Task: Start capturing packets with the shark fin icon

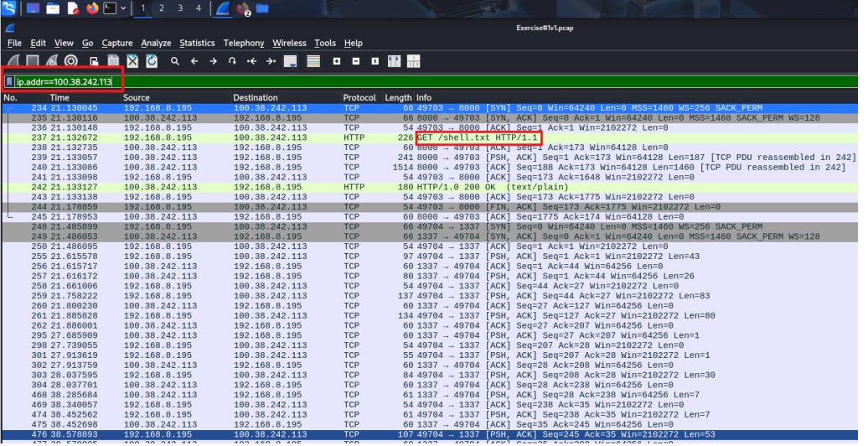Action: pos(13,61)
